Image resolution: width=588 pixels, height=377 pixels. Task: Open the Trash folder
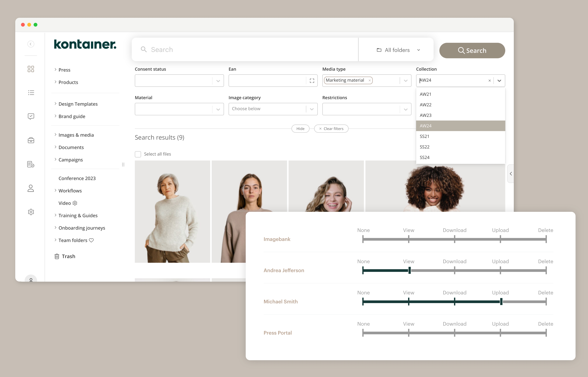pyautogui.click(x=68, y=256)
